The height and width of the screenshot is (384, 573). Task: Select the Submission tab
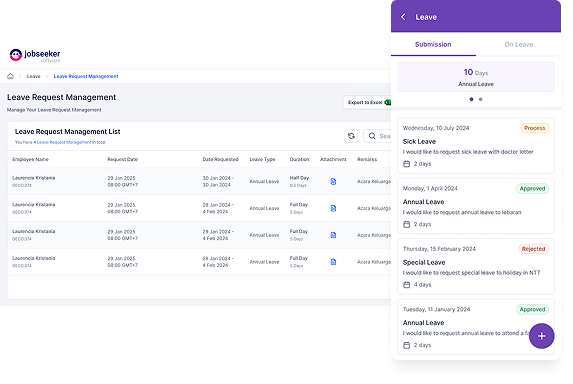pos(433,45)
